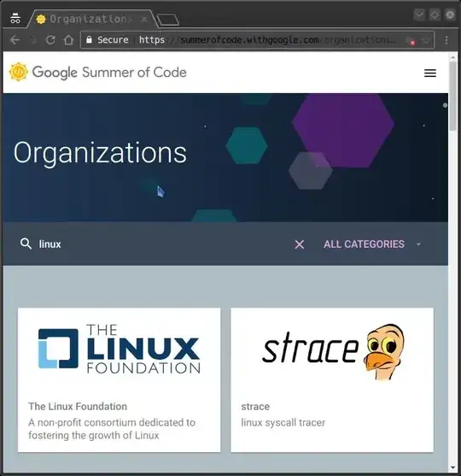Click the Organizations page heading

coord(100,153)
